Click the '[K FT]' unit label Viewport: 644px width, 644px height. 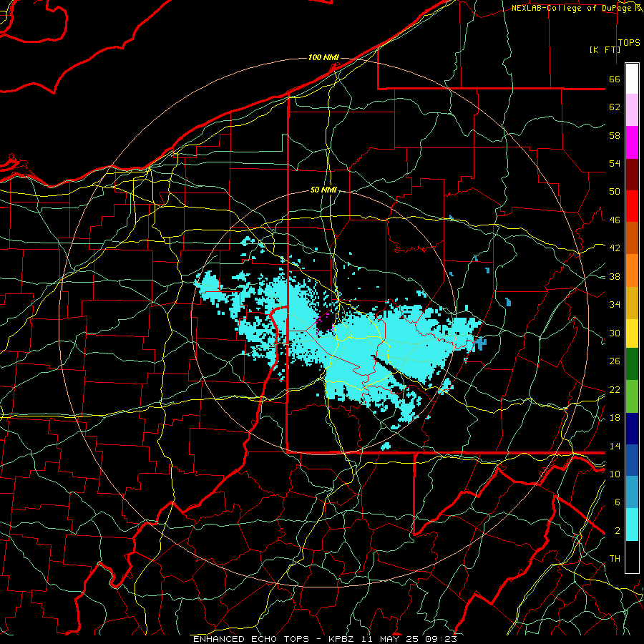click(x=605, y=49)
